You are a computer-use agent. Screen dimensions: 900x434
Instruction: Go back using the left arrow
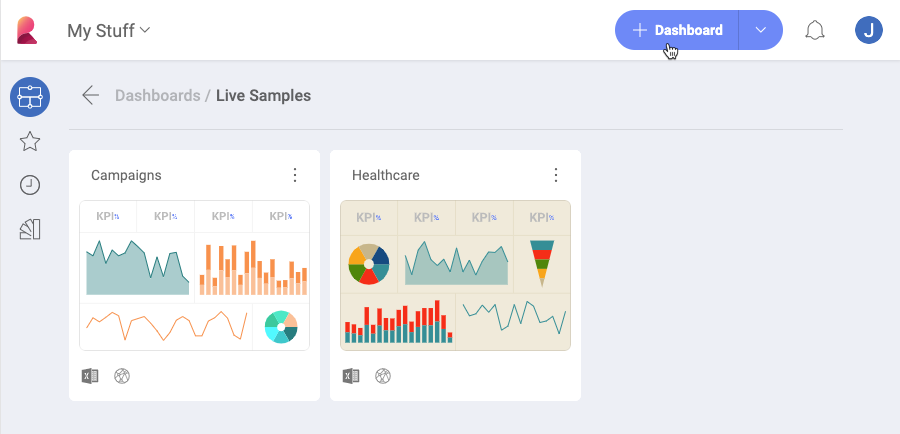coord(90,96)
